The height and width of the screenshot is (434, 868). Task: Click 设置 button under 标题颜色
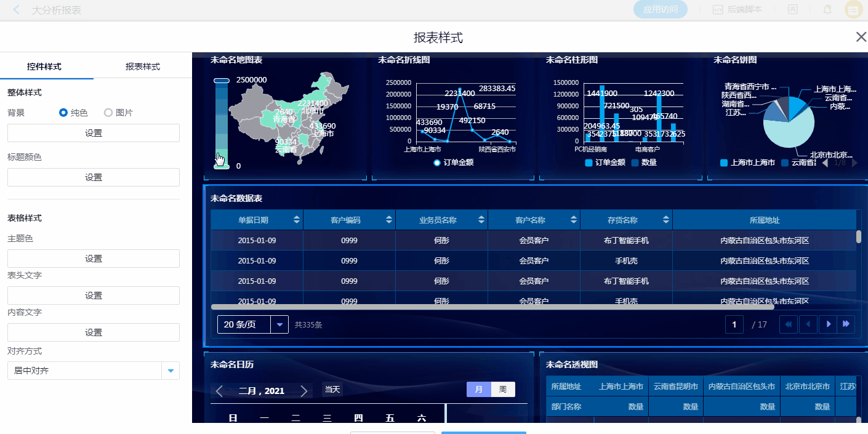[94, 177]
